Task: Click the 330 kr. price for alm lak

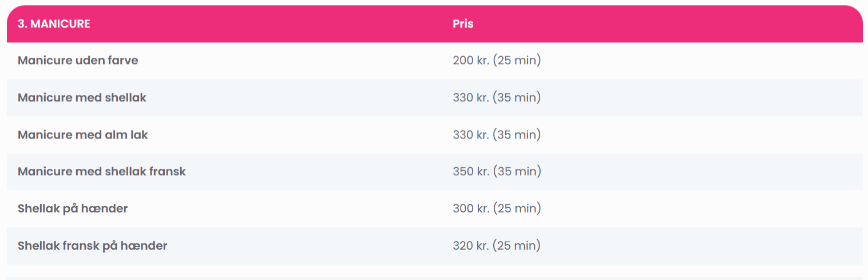Action: click(497, 135)
